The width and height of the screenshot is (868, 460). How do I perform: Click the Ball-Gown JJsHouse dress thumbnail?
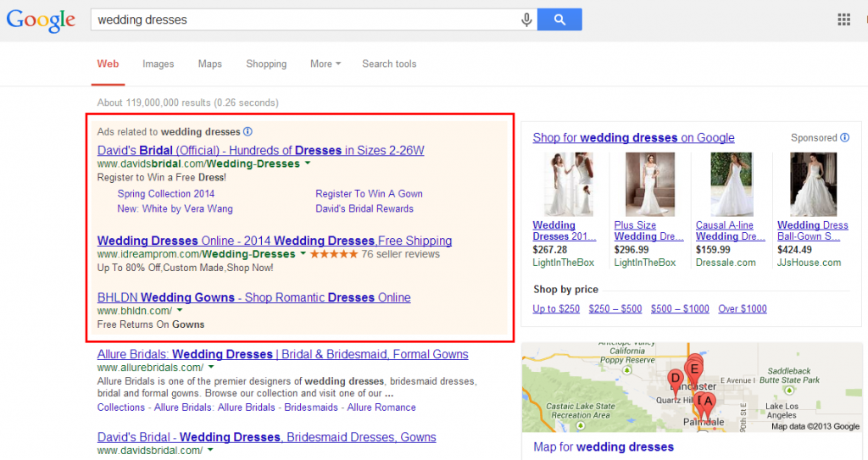[x=813, y=185]
